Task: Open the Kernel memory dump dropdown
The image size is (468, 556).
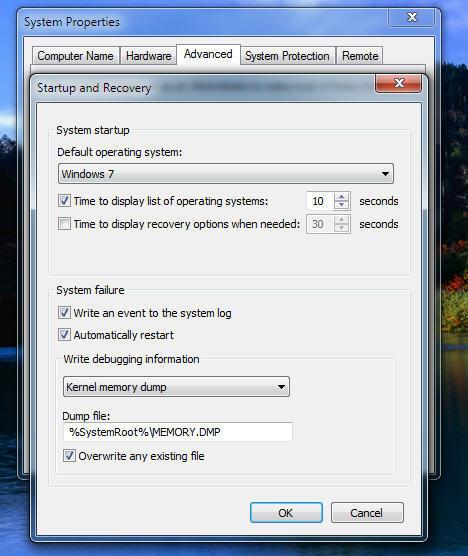Action: [176, 387]
